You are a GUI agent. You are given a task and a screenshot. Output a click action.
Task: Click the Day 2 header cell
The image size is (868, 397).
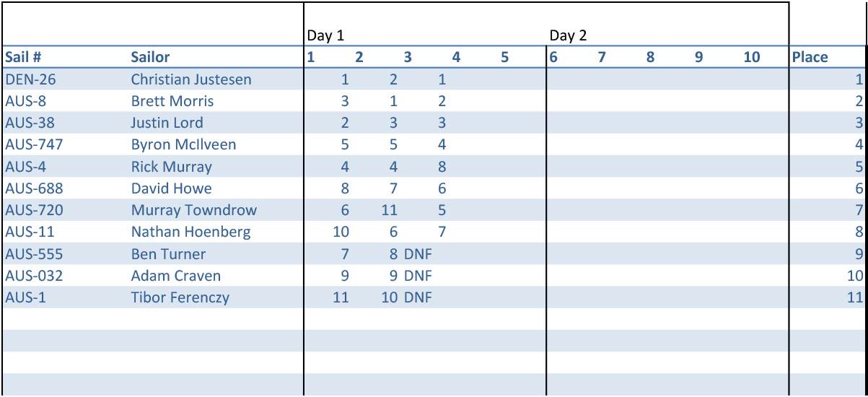pos(568,35)
